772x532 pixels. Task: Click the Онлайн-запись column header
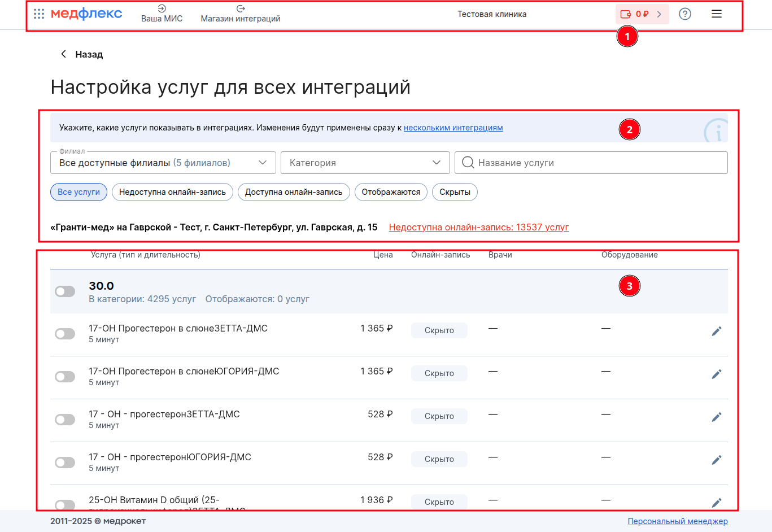pos(440,255)
